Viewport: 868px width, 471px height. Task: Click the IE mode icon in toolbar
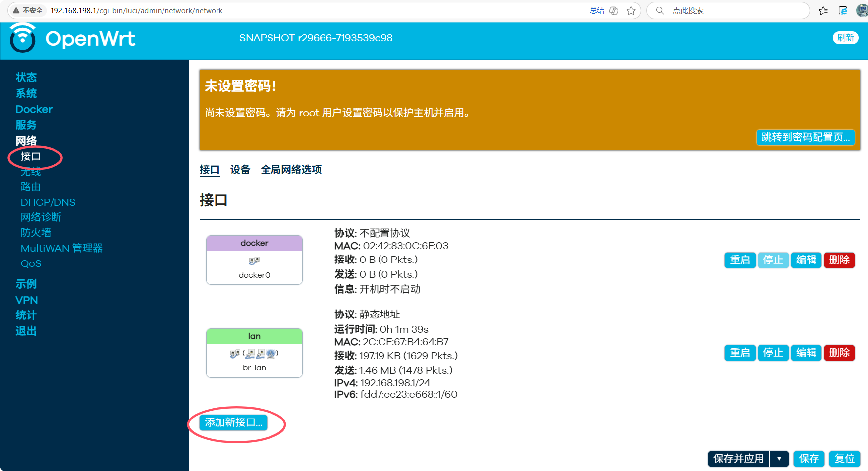click(843, 11)
